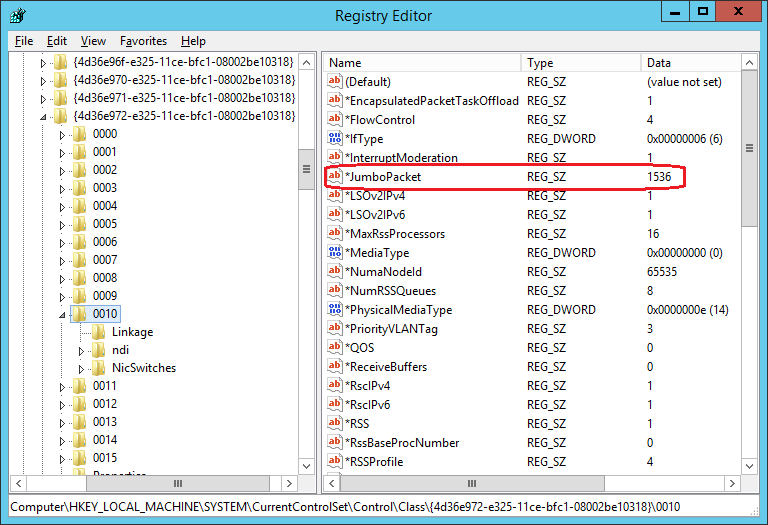Click the tree pane vertical scrollbar thumb
Screen dimensions: 768x525
(x=307, y=170)
